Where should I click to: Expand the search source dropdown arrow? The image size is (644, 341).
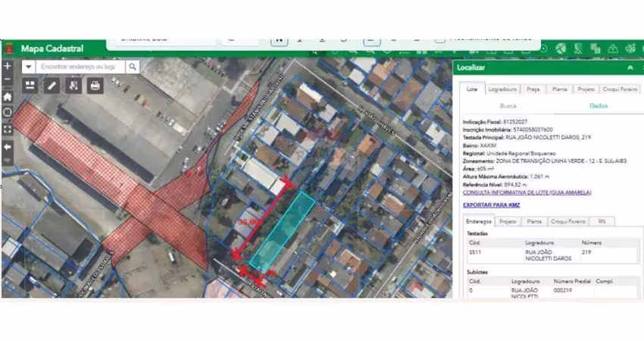point(29,67)
